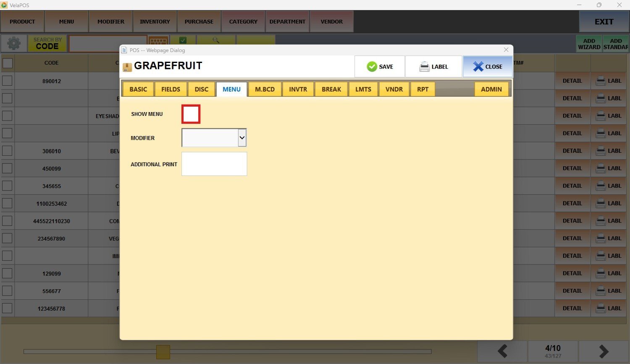Screen dimensions: 630x364
Task: Toggle the Search By Code selector
Action: point(47,43)
